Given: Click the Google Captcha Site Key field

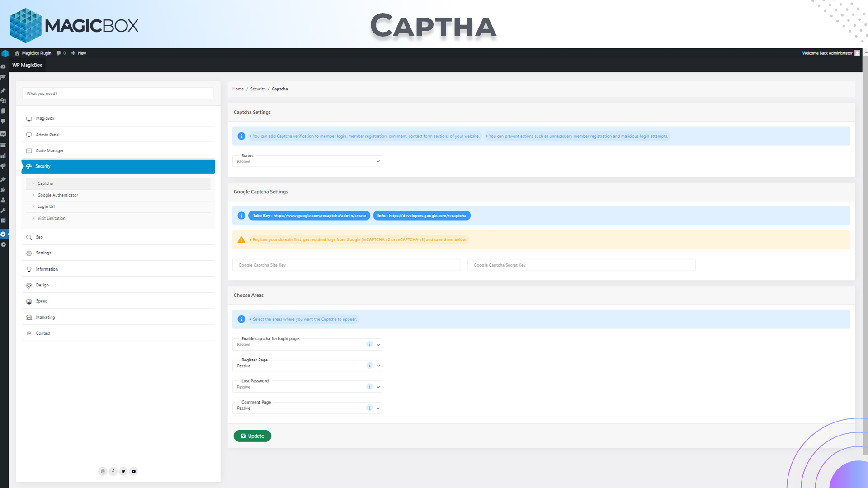Looking at the screenshot, I should (346, 265).
